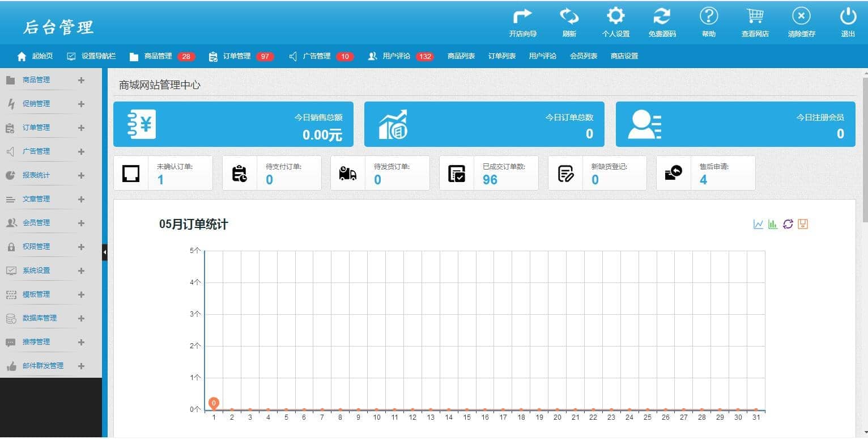The image size is (868, 439).
Task: Open the 会员列表 link in navigation bar
Action: [584, 56]
